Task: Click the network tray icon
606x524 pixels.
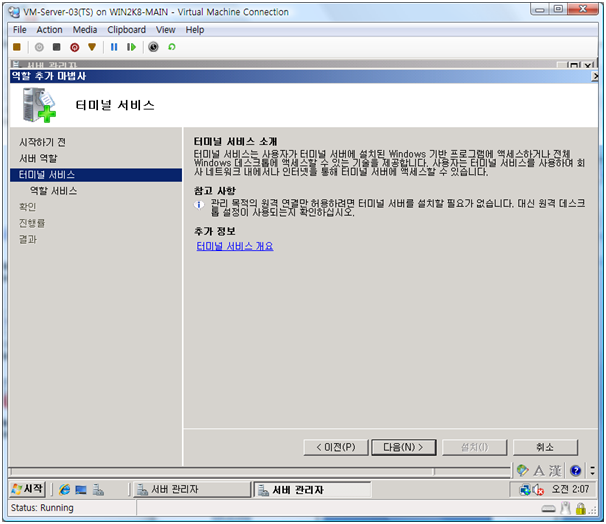Action: coord(525,490)
